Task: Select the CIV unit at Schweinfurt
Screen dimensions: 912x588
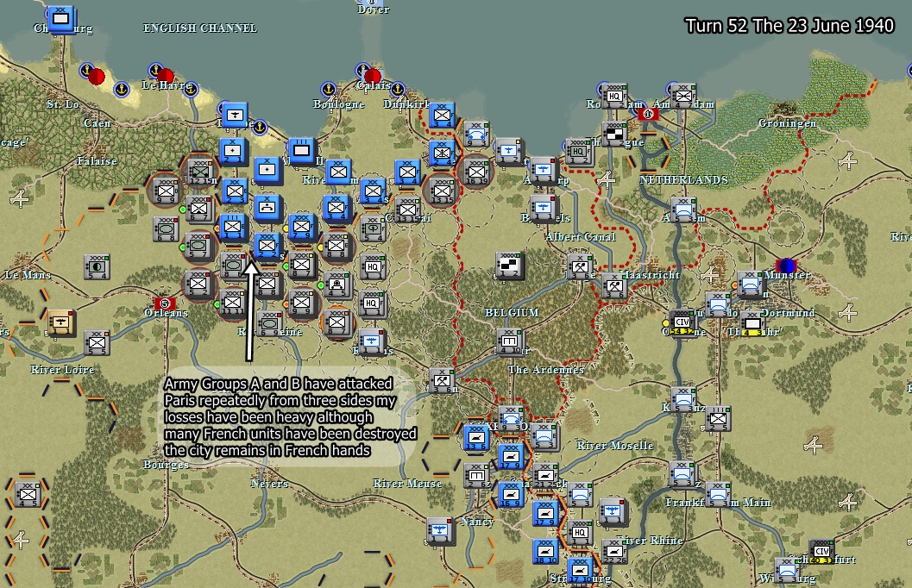Action: (822, 552)
